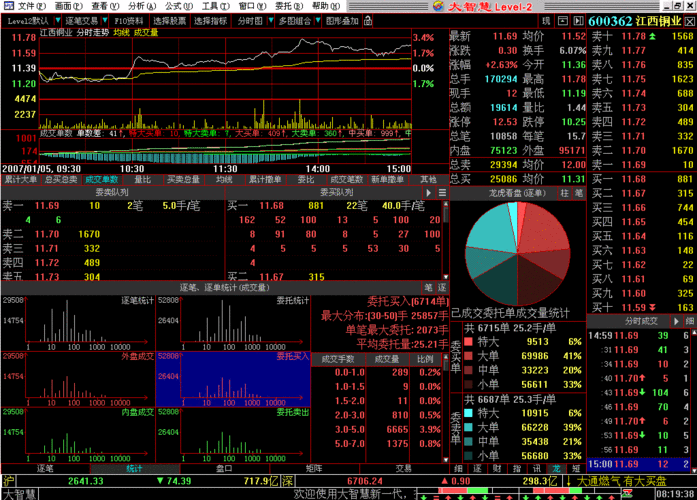Switch to the 买卖总量 indicator tab
The image size is (697, 500).
point(183,180)
